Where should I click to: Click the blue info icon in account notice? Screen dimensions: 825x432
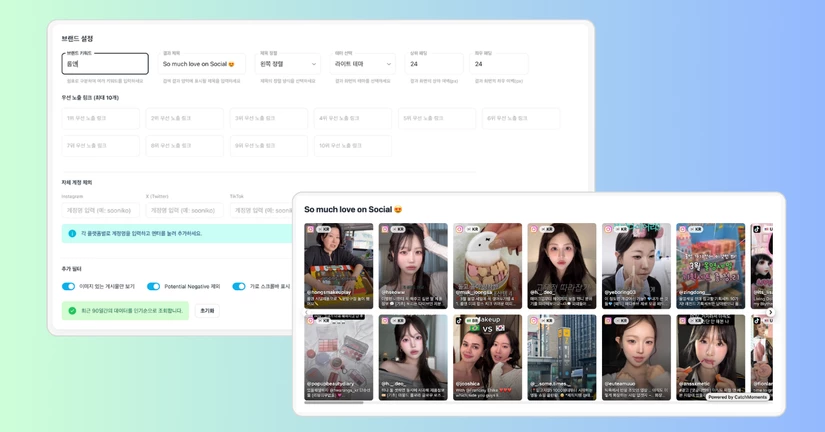click(72, 233)
